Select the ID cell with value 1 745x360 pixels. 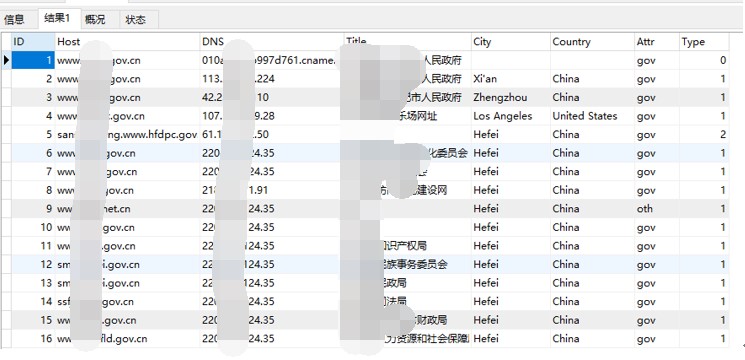[x=33, y=60]
